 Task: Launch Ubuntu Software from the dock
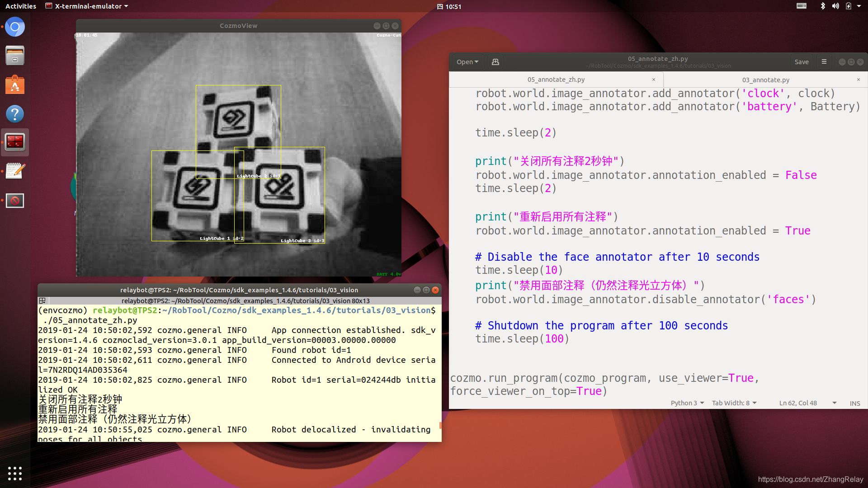tap(15, 84)
